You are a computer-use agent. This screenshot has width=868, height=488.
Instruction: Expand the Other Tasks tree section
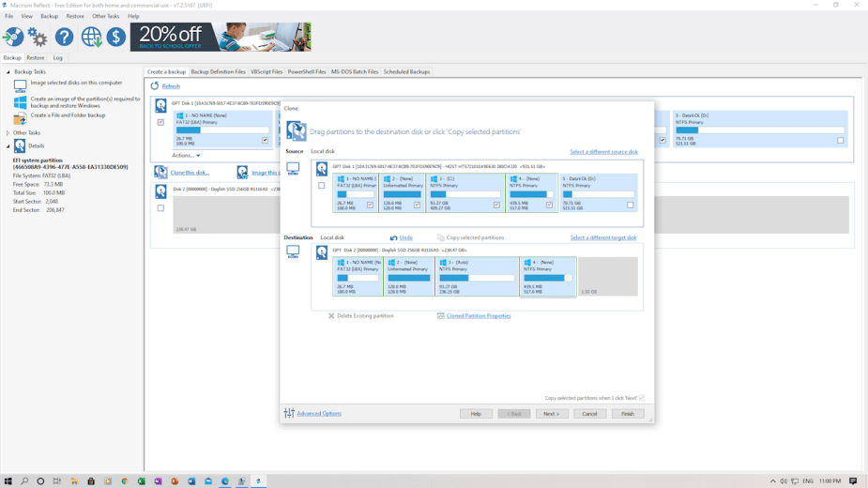[8, 133]
